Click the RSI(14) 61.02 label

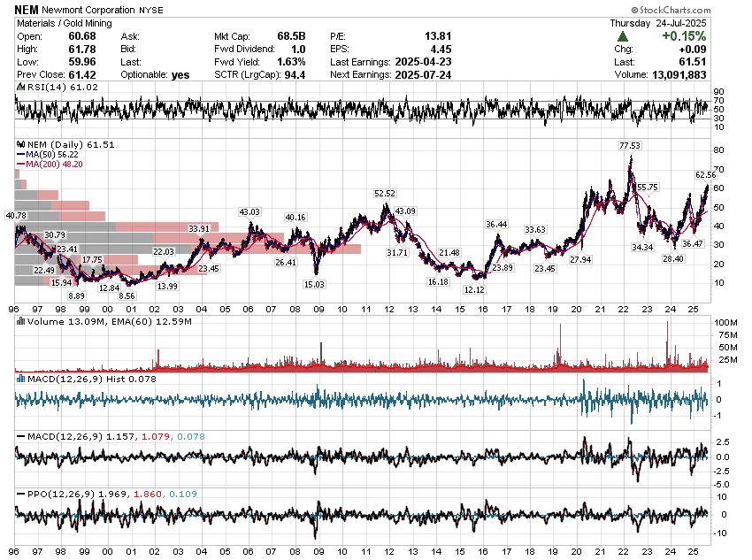tap(62, 88)
